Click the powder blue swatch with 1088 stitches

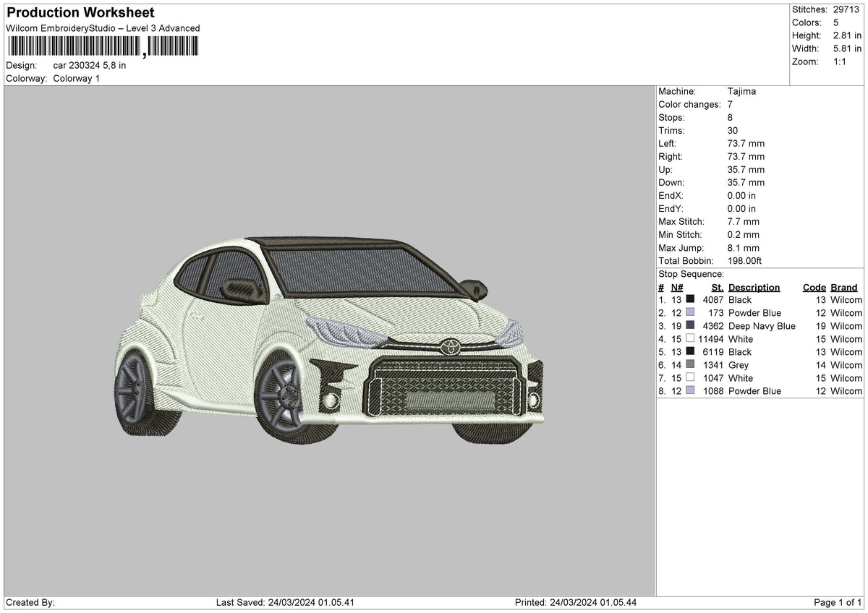[x=690, y=390]
